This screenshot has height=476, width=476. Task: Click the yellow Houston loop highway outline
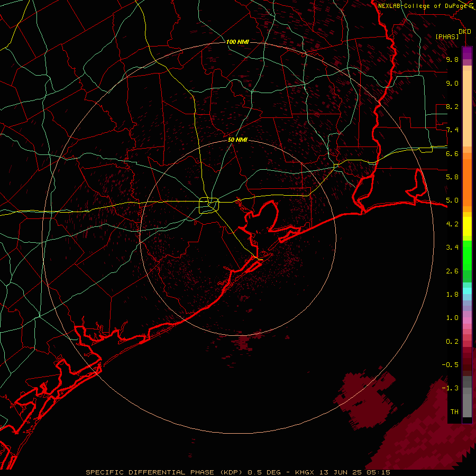209,205
